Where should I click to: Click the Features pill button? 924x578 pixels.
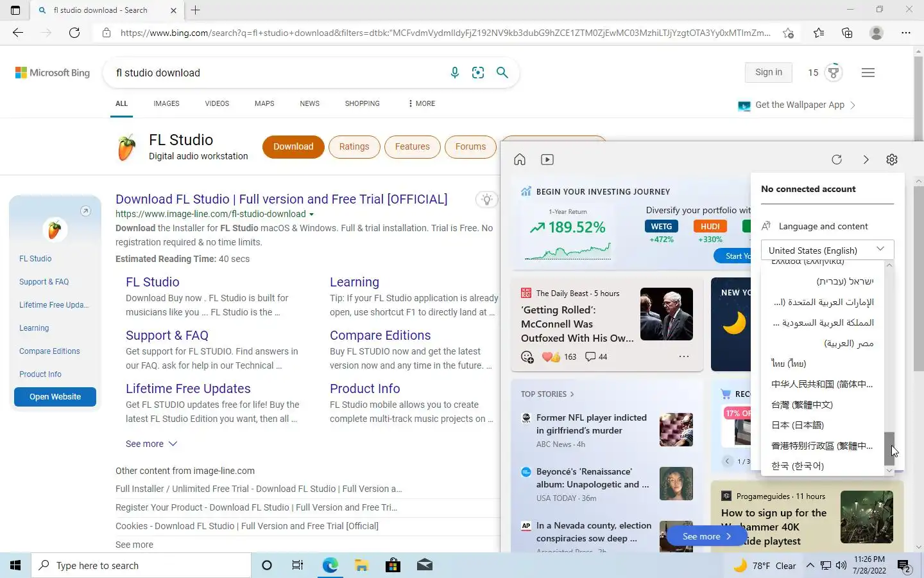coord(412,146)
